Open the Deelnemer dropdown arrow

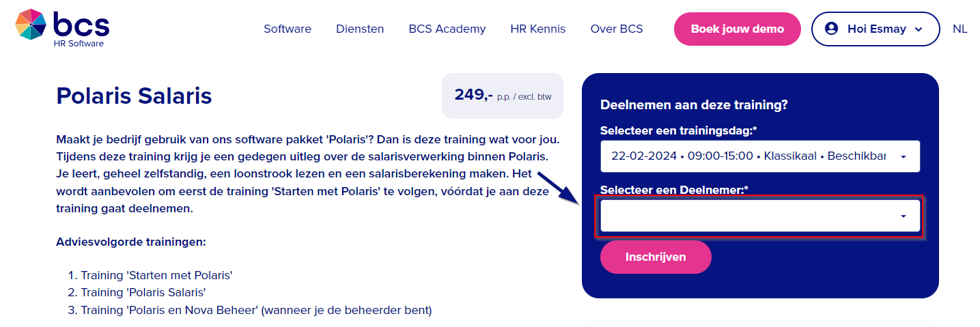pyautogui.click(x=904, y=216)
